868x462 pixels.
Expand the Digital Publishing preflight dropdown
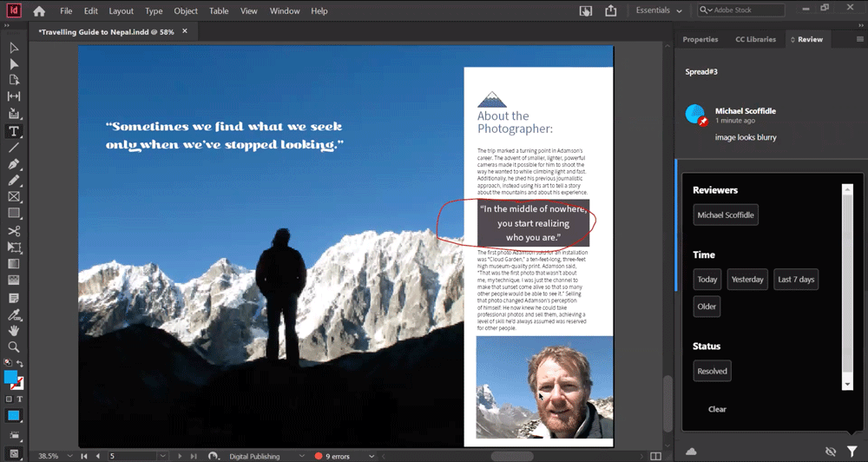click(301, 456)
